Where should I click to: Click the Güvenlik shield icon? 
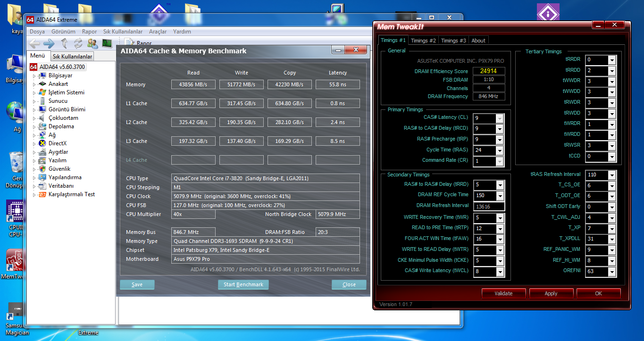[x=42, y=169]
